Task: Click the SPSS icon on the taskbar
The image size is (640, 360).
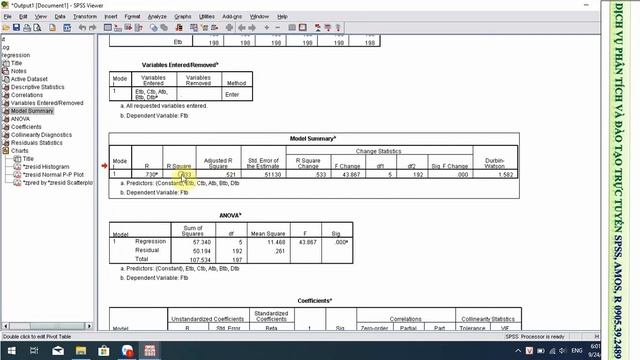Action: (x=149, y=351)
